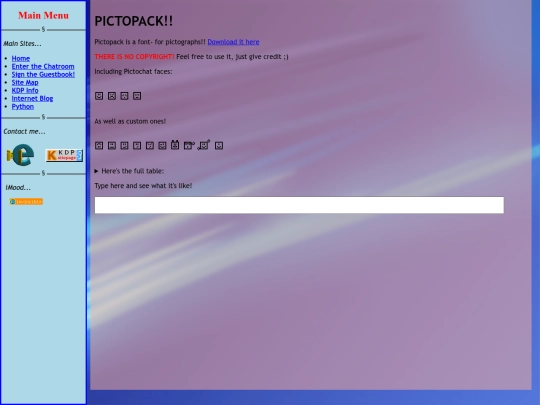Image resolution: width=540 pixels, height=405 pixels.
Task: Click the 'Main Menu' heading
Action: [x=43, y=15]
